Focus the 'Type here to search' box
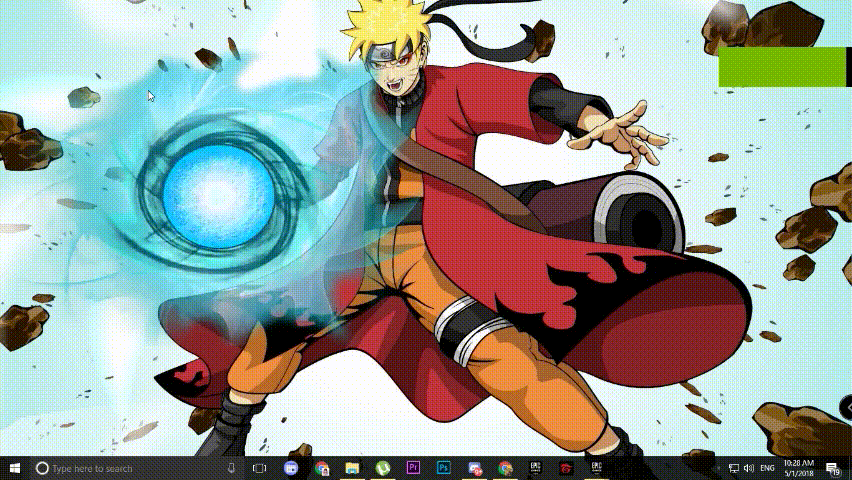This screenshot has width=852, height=480. click(136, 468)
